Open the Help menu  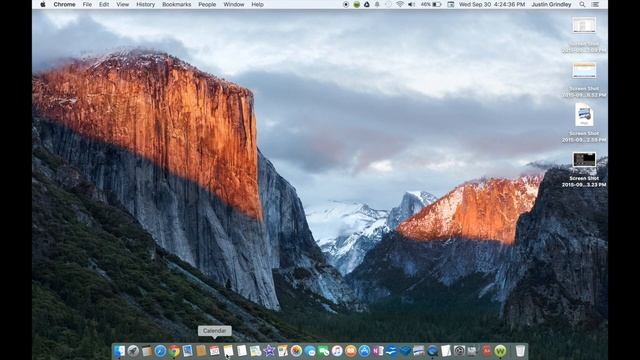(257, 4)
